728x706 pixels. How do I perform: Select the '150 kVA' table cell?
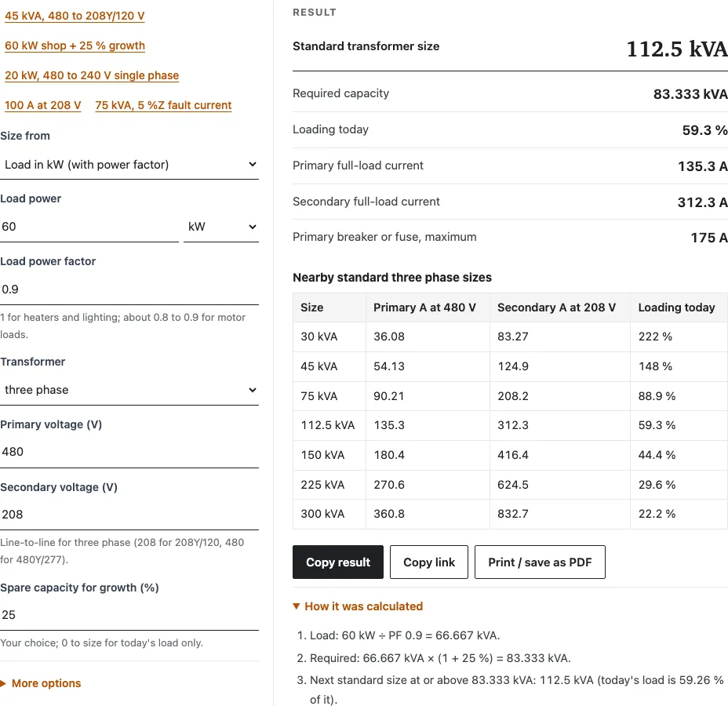(329, 455)
